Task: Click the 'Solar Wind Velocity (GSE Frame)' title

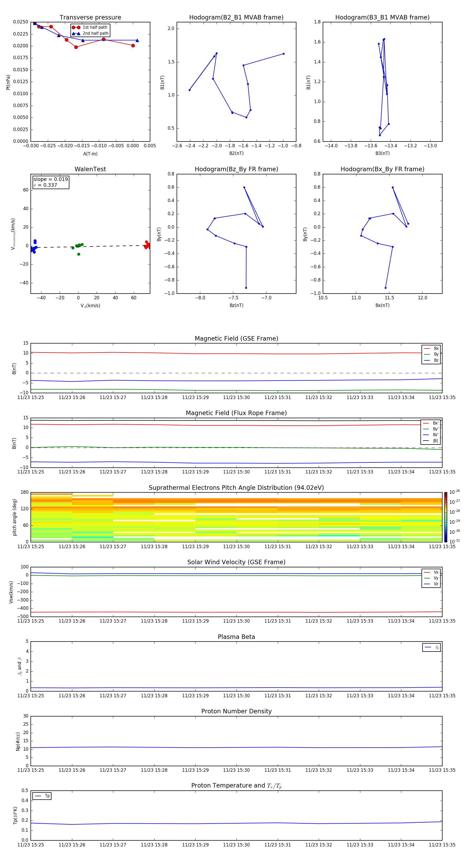Action: point(236,562)
